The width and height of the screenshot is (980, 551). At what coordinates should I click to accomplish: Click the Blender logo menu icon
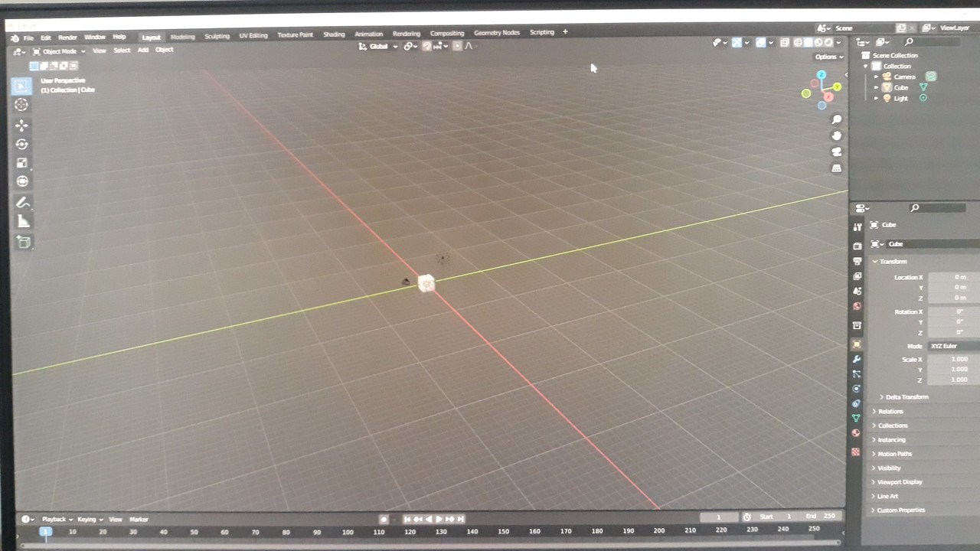(15, 38)
